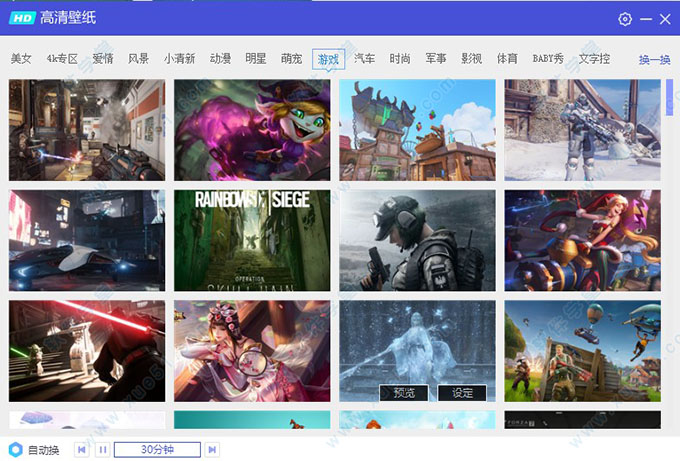Minimize the 高清壁纸 window
Image resolution: width=680 pixels, height=461 pixels.
pyautogui.click(x=646, y=19)
